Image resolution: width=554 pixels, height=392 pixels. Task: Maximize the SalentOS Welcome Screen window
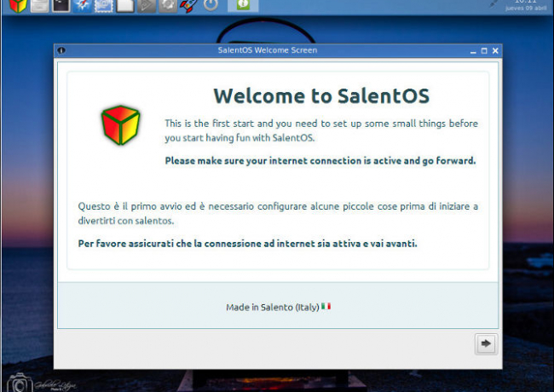(484, 51)
